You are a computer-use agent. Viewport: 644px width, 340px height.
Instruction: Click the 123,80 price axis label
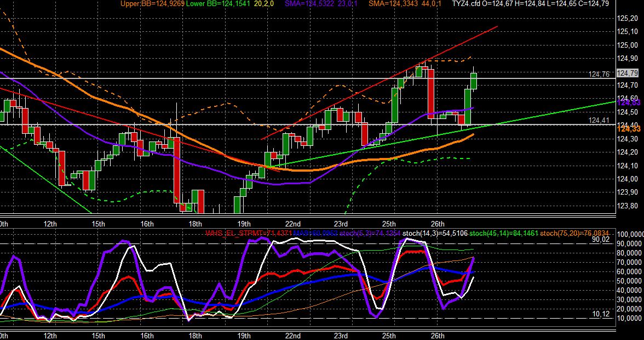(x=628, y=206)
